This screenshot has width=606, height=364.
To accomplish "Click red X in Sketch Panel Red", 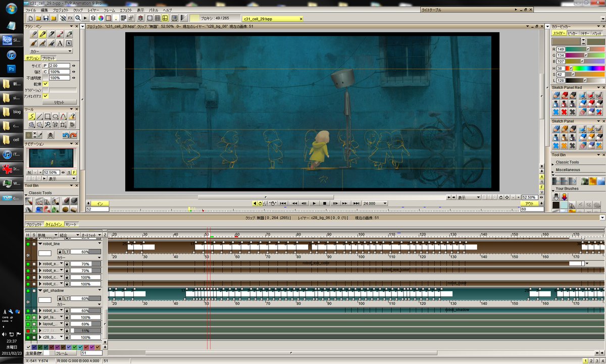I will 564,111.
